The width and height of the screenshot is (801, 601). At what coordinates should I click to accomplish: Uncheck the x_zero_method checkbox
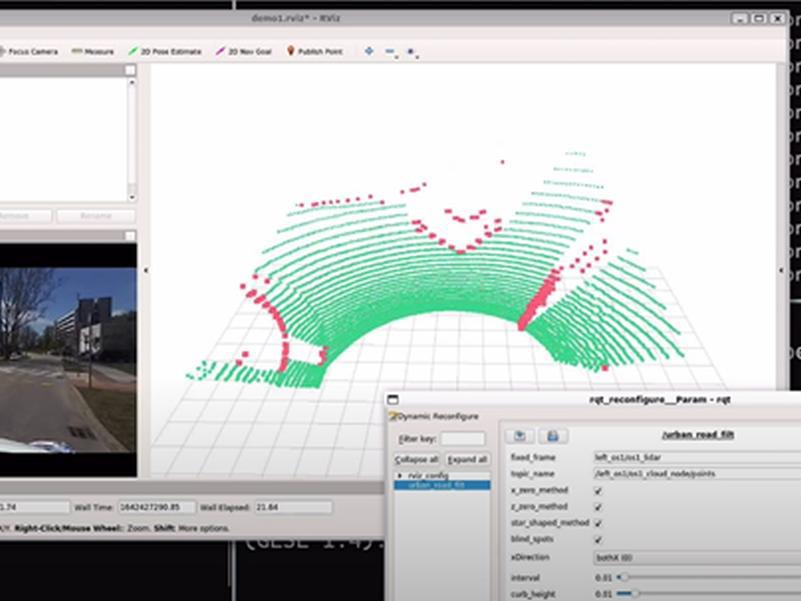coord(598,491)
